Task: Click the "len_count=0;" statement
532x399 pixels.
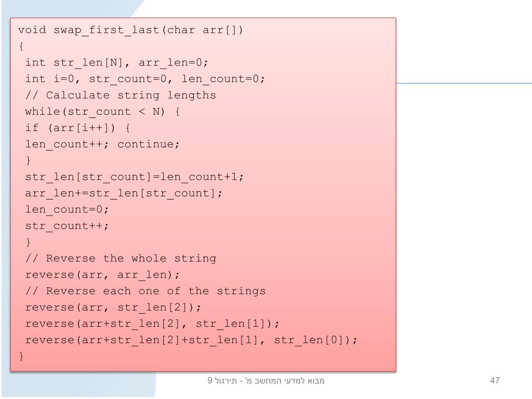Action: tap(67, 210)
